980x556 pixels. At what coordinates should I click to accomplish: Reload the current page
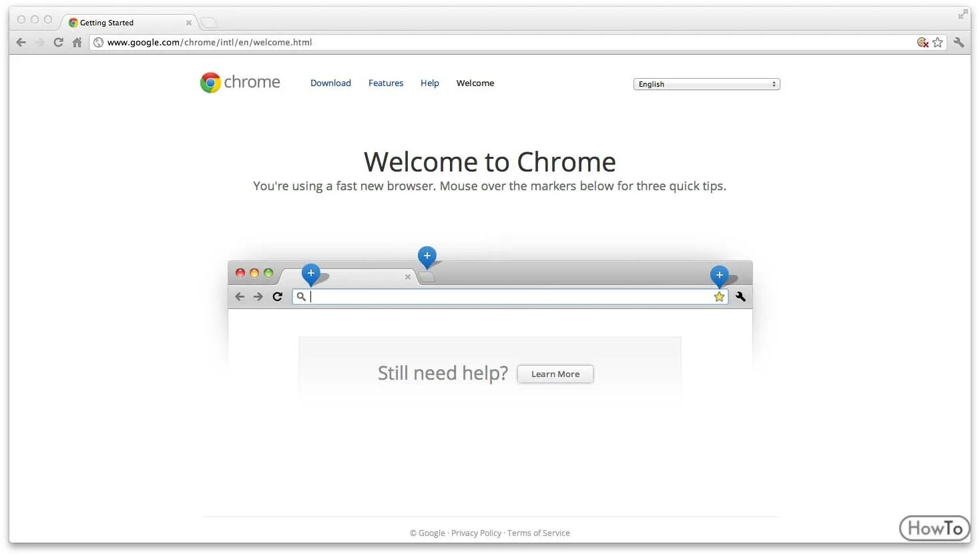click(58, 42)
